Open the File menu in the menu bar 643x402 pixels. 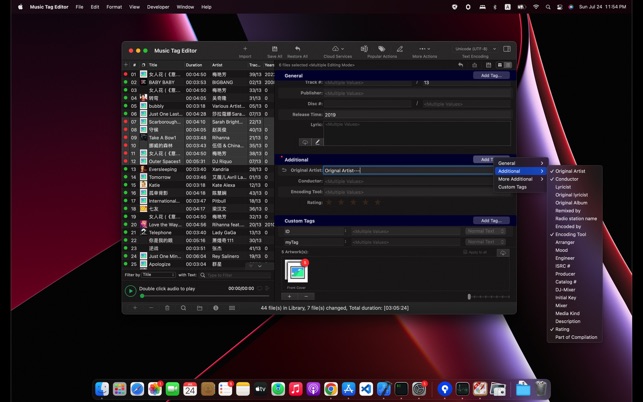(79, 7)
